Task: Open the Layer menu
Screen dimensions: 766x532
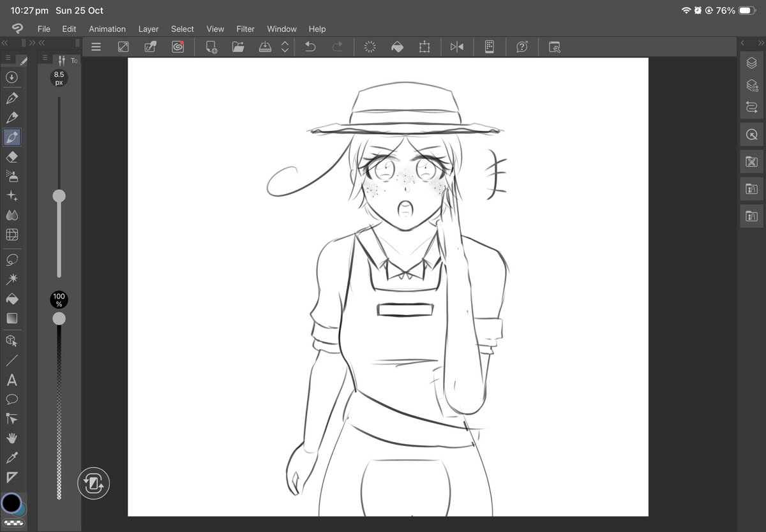Action: pos(149,29)
